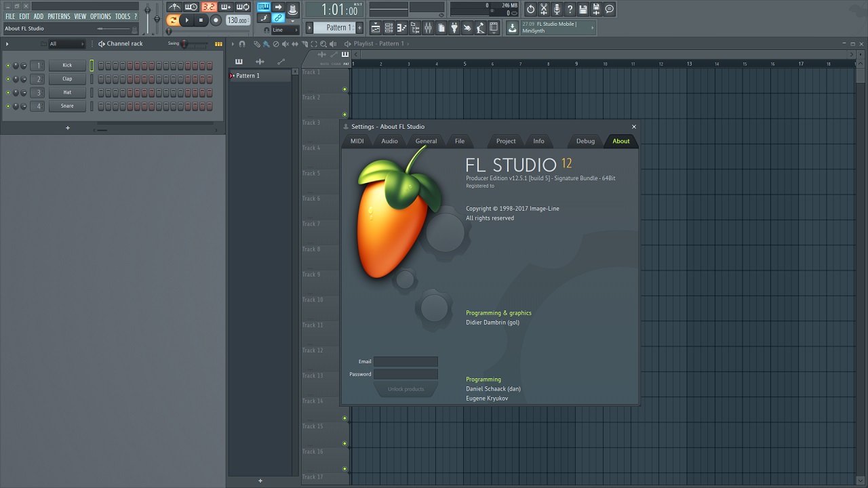
Task: Click the microphone recording icon
Action: (556, 9)
